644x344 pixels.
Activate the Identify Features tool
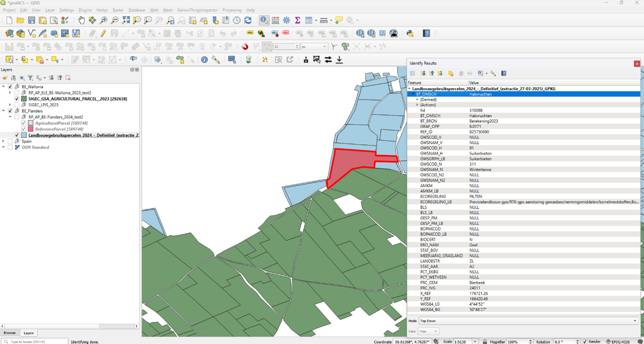click(264, 20)
